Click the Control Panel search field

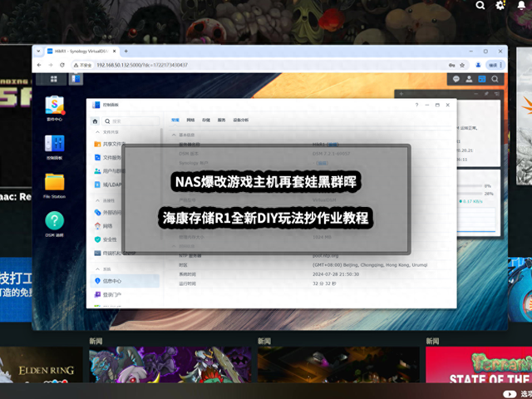(131, 121)
